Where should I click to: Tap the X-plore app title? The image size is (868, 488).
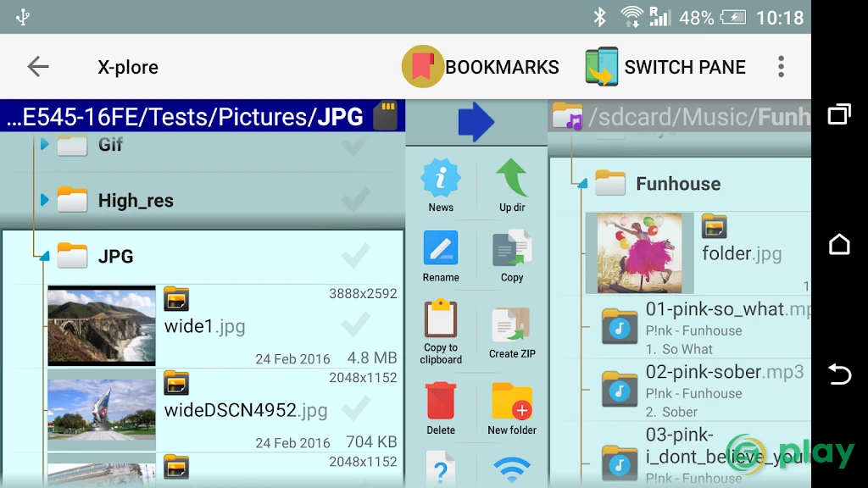pos(128,67)
